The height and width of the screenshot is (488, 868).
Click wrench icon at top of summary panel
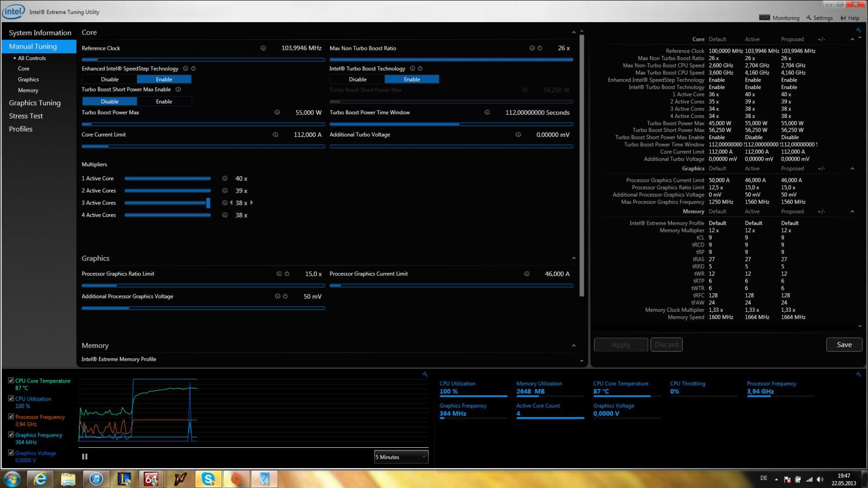(x=858, y=30)
